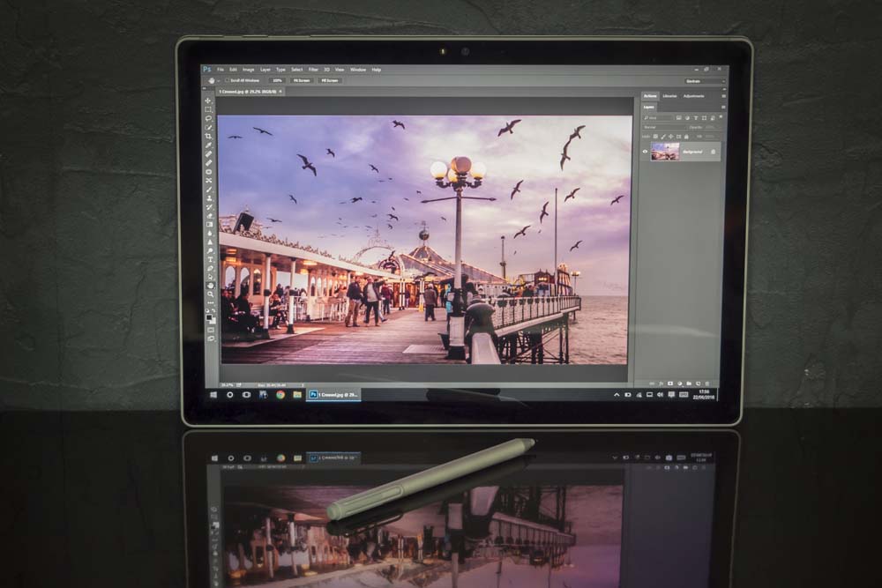This screenshot has height=588, width=882.
Task: Select the Lasso tool
Action: tap(209, 118)
